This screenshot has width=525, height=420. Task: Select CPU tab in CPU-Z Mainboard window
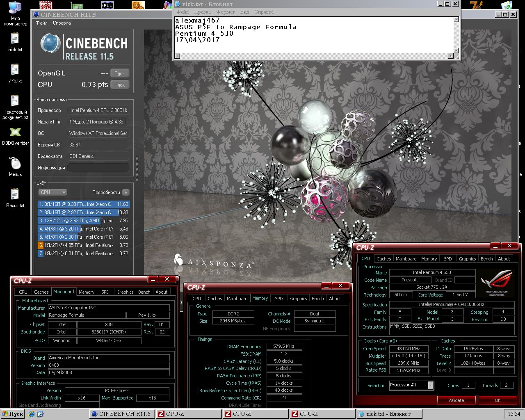point(23,292)
